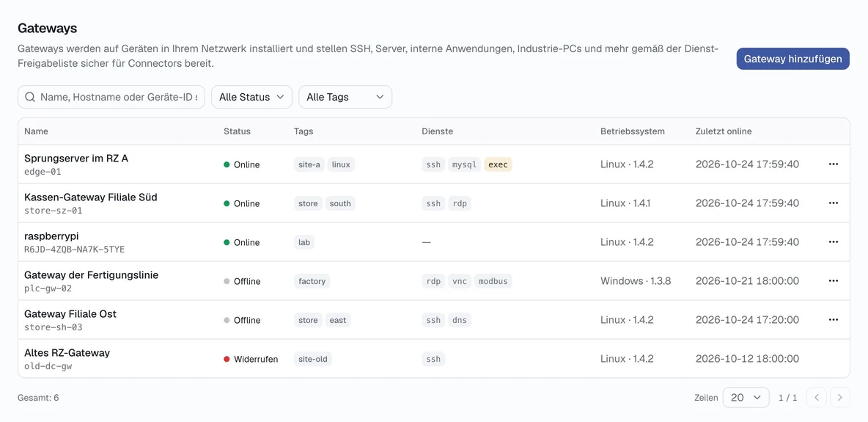Click the vnc service badge

460,281
